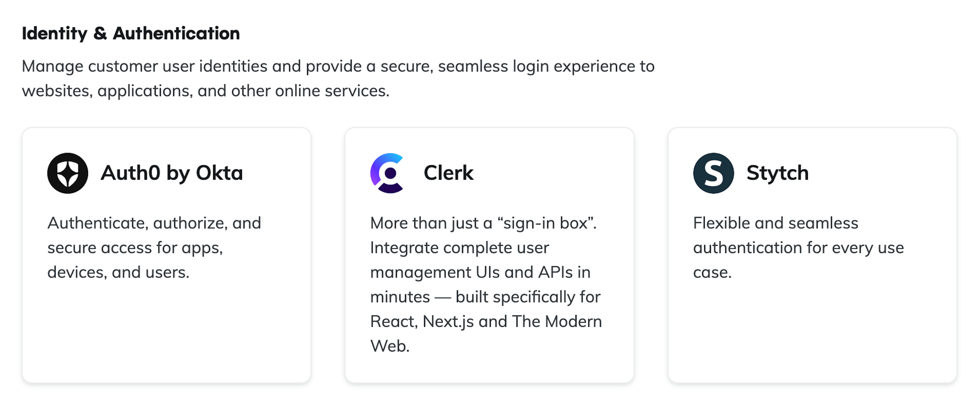Screen dimensions: 980x406
Task: Click the 'websites, applications' second description line
Action: (x=205, y=91)
